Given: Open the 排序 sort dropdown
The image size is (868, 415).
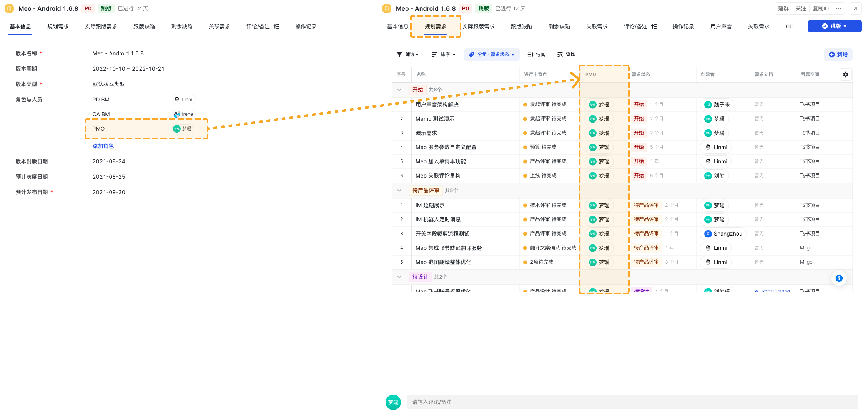Looking at the screenshot, I should pyautogui.click(x=443, y=55).
